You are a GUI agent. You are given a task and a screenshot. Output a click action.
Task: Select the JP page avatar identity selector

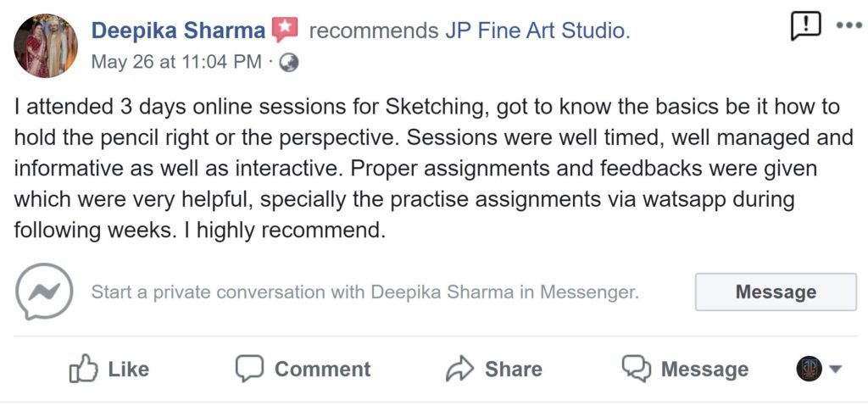[810, 369]
